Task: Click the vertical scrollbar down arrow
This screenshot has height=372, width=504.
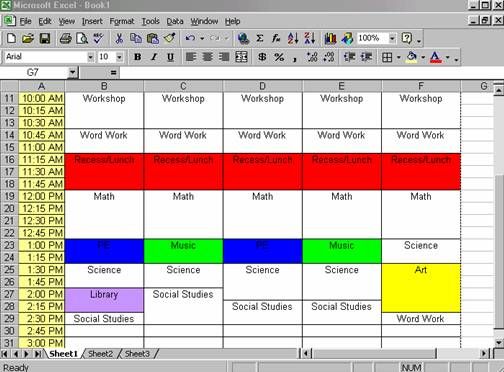Action: click(x=499, y=342)
